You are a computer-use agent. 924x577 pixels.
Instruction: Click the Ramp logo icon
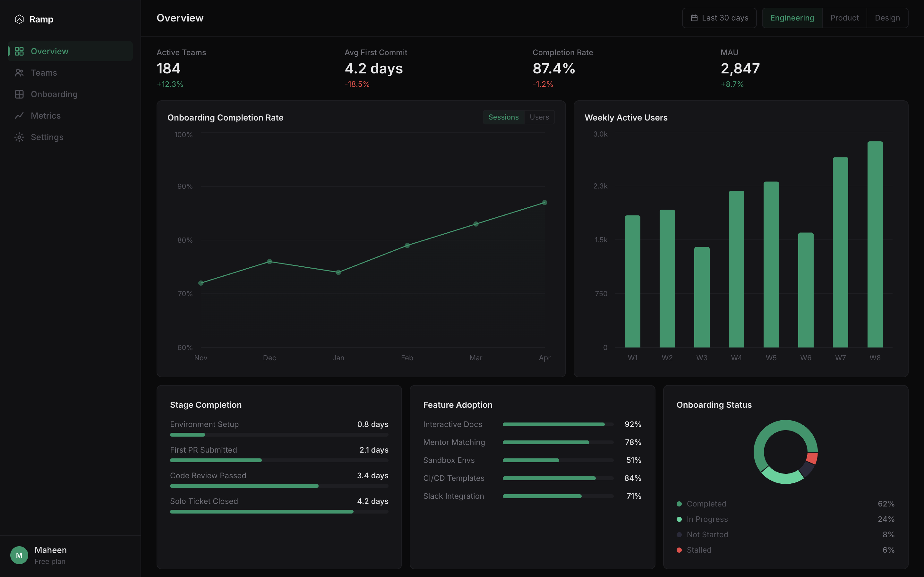[19, 19]
